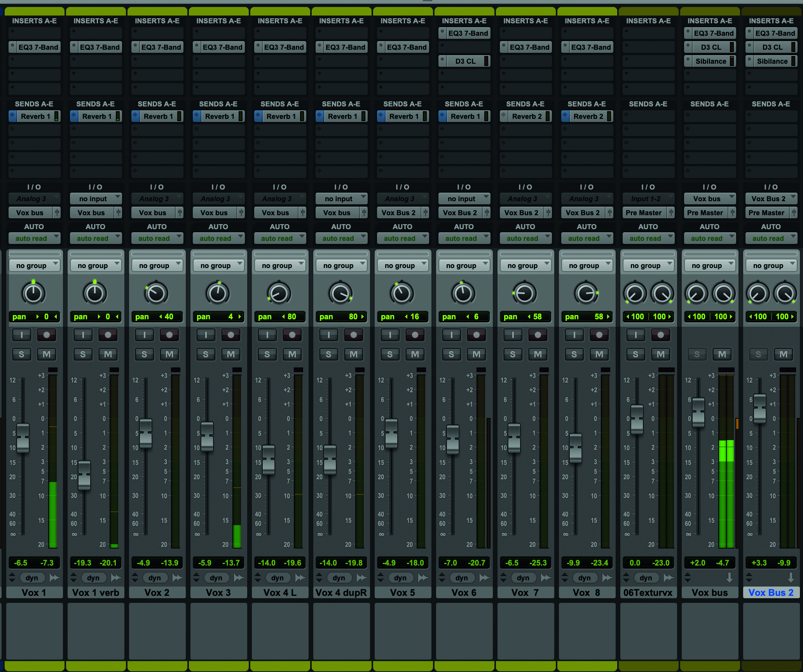Click output window icon beside Vox 1 Vox bus

pyautogui.click(x=57, y=212)
